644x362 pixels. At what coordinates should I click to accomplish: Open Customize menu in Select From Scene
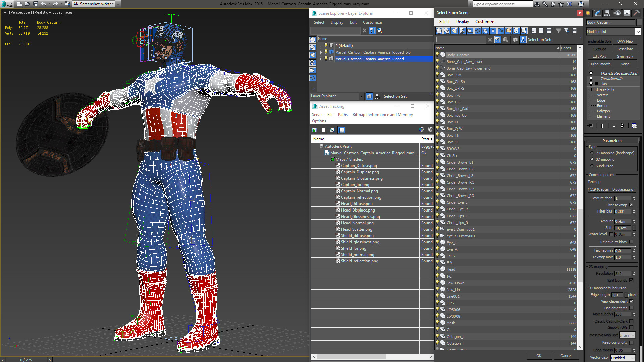[x=484, y=22]
